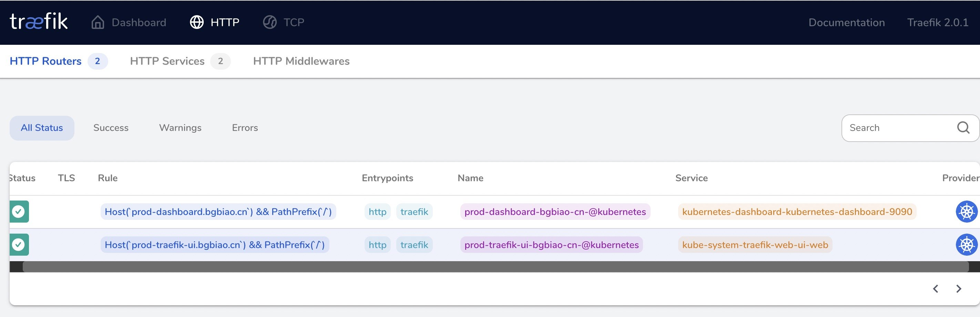980x317 pixels.
Task: Click the TLS column header
Action: [66, 178]
